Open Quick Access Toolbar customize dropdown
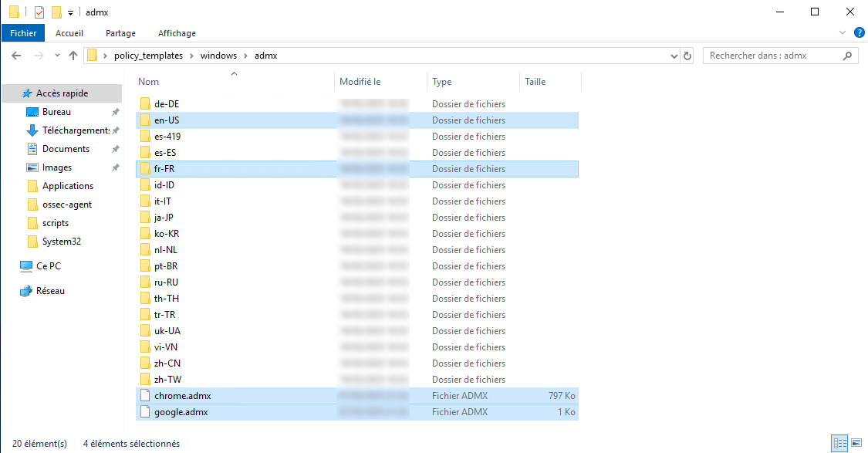The image size is (868, 453). point(71,13)
